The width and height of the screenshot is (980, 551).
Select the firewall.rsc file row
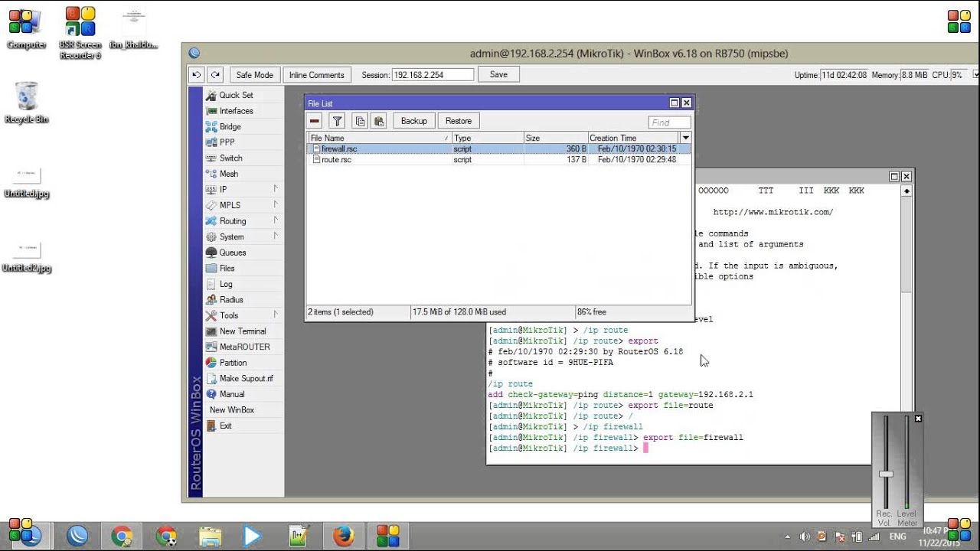click(499, 149)
